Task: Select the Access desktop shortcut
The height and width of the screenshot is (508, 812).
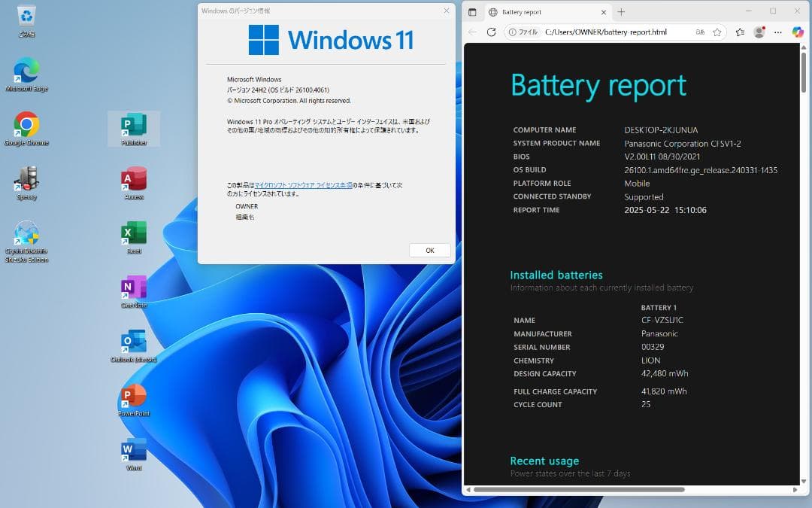Action: [x=134, y=179]
